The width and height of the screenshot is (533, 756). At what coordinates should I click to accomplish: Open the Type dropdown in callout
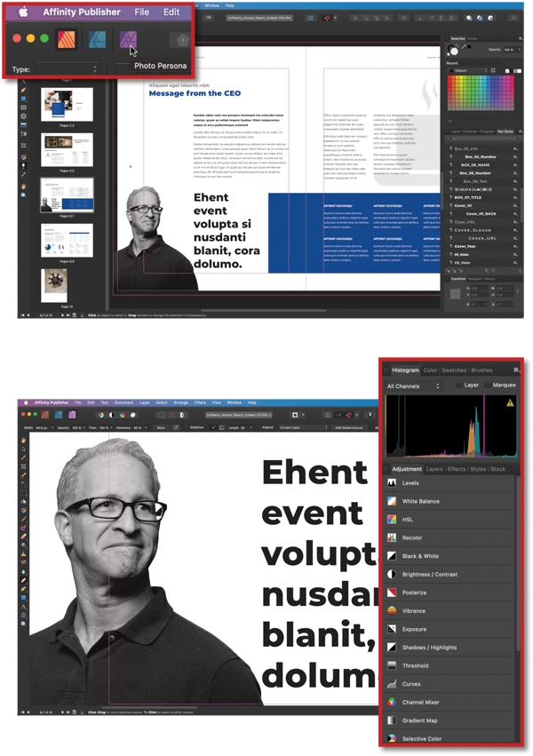(x=68, y=69)
